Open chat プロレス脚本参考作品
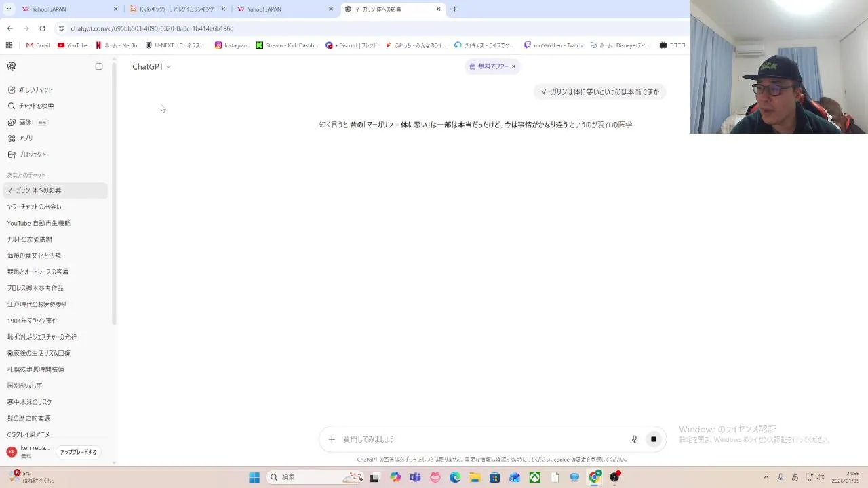The width and height of the screenshot is (868, 488). pos(56,288)
